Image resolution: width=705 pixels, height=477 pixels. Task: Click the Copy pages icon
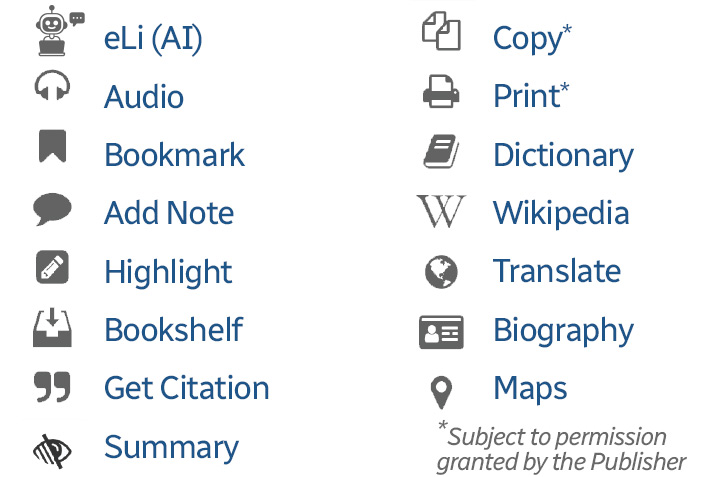pyautogui.click(x=441, y=31)
